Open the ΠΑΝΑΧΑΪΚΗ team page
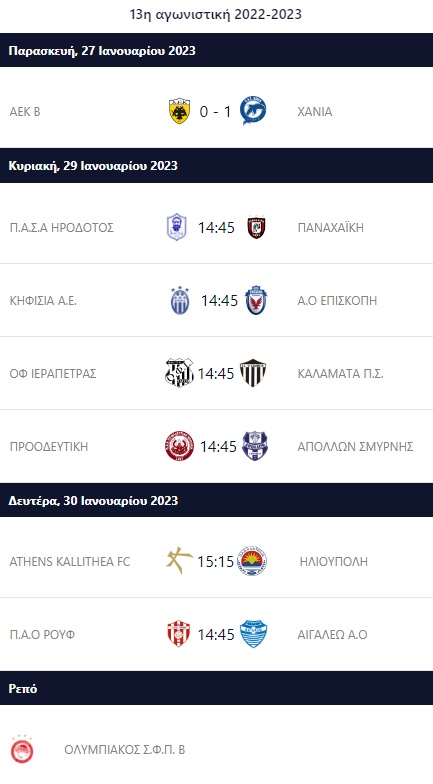433x784 pixels. (330, 228)
